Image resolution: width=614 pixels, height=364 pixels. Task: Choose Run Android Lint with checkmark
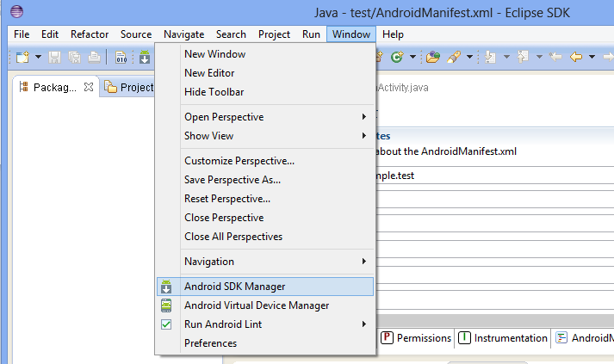click(265, 324)
